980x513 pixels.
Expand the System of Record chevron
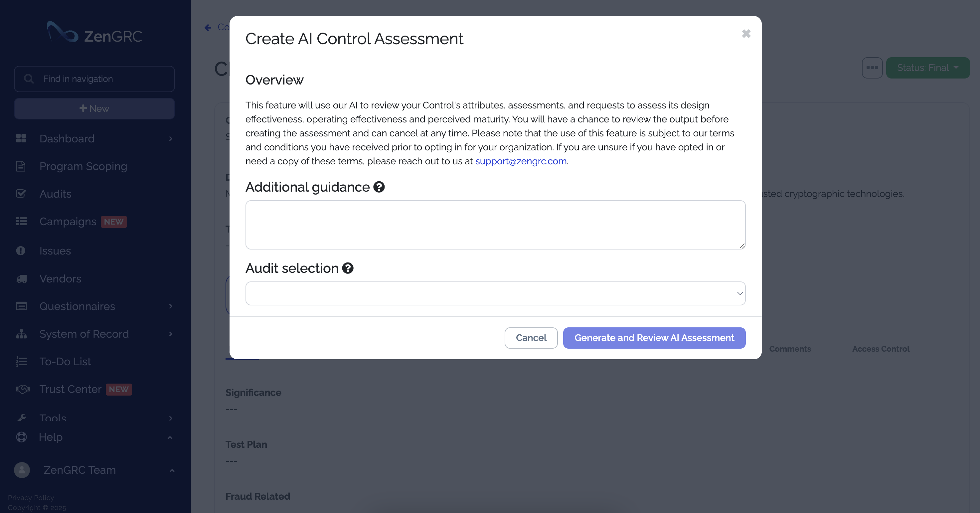point(170,334)
